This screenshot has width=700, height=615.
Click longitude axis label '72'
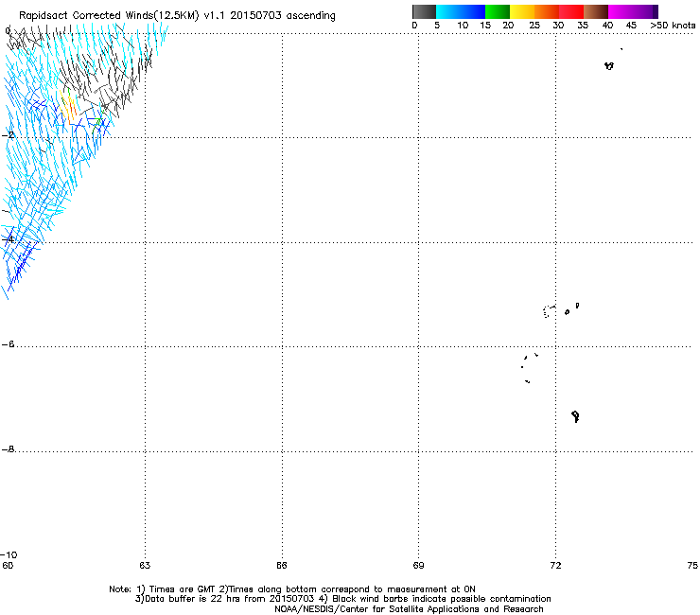click(x=555, y=566)
